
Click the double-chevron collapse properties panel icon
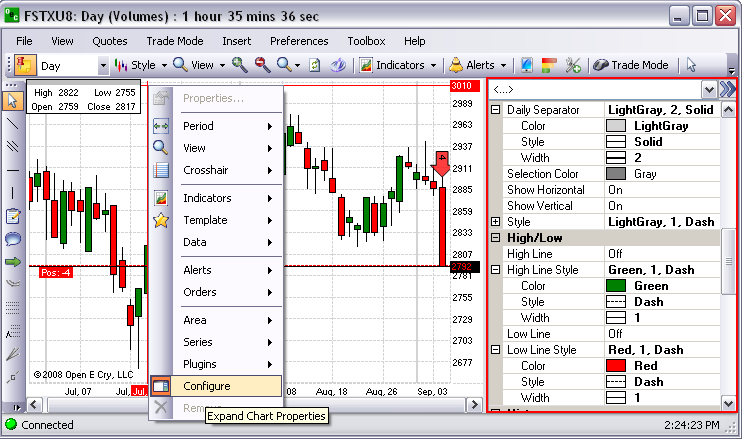coord(727,89)
